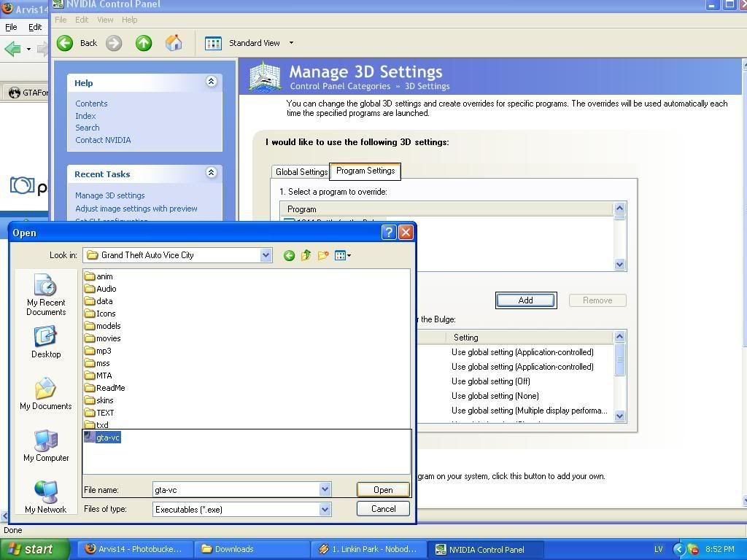Click the Up One Level folder icon
The width and height of the screenshot is (747, 560).
306,256
